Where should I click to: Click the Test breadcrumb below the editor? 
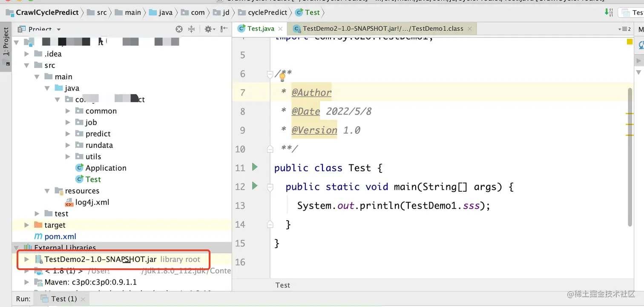tap(283, 285)
